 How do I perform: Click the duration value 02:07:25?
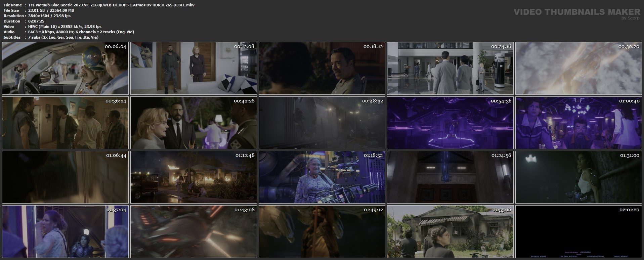pyautogui.click(x=36, y=21)
